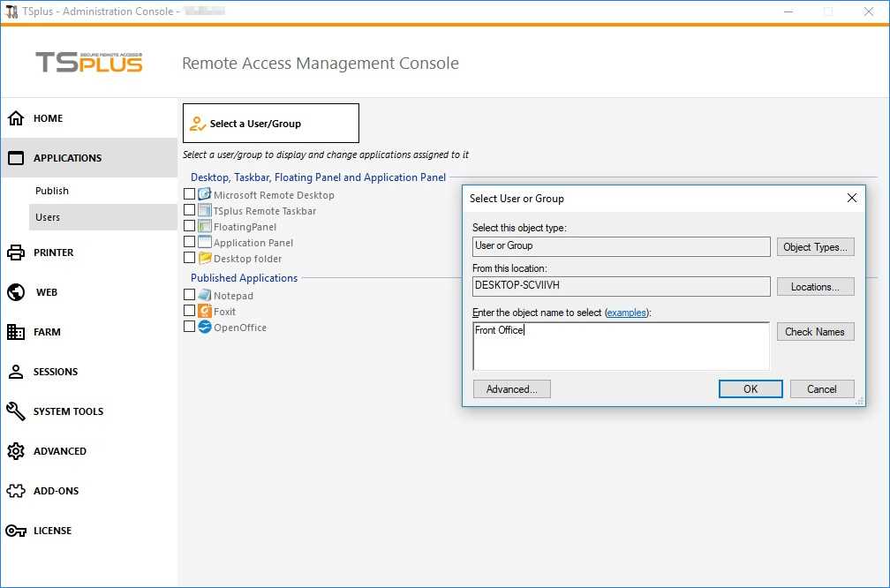Click the Home house icon in sidebar
Screen dimensions: 890x588
point(16,118)
